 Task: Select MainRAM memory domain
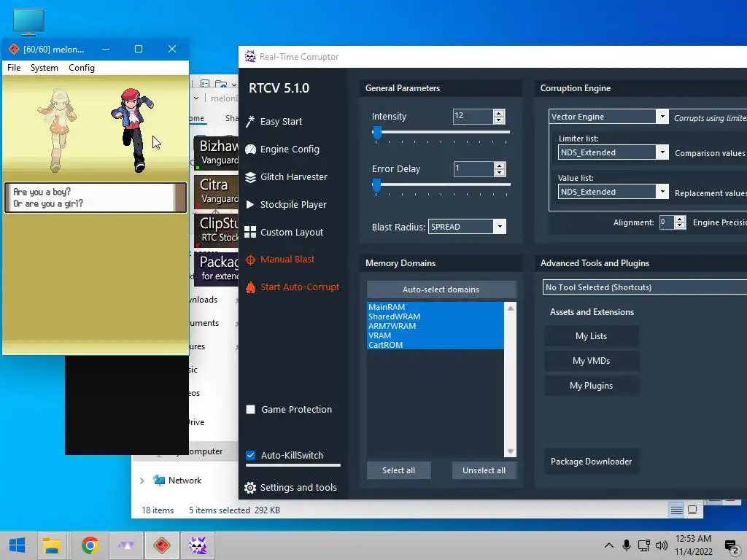click(435, 307)
